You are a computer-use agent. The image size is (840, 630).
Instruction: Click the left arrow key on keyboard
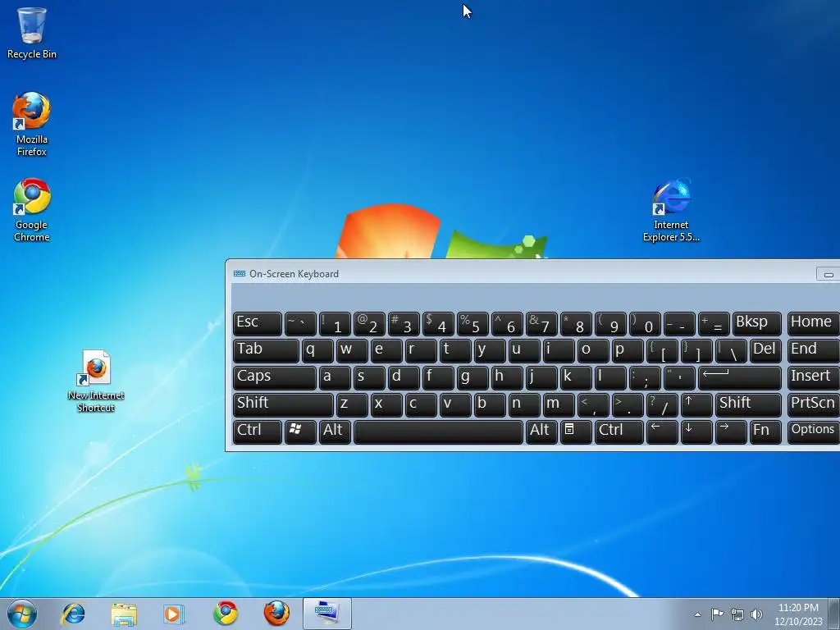[662, 431]
